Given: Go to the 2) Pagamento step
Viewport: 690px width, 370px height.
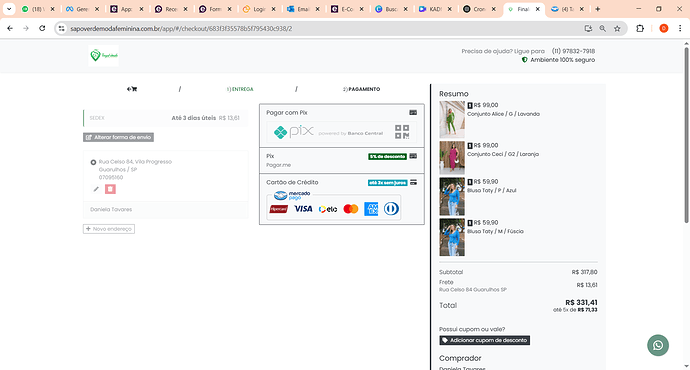Looking at the screenshot, I should pos(361,89).
